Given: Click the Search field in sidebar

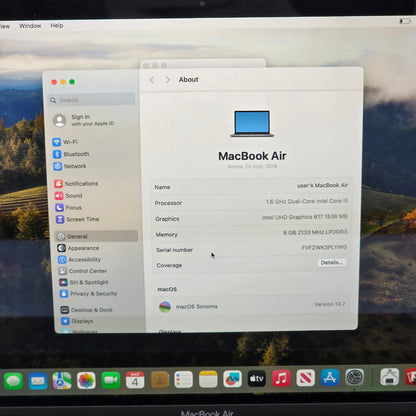Looking at the screenshot, I should click(x=92, y=100).
